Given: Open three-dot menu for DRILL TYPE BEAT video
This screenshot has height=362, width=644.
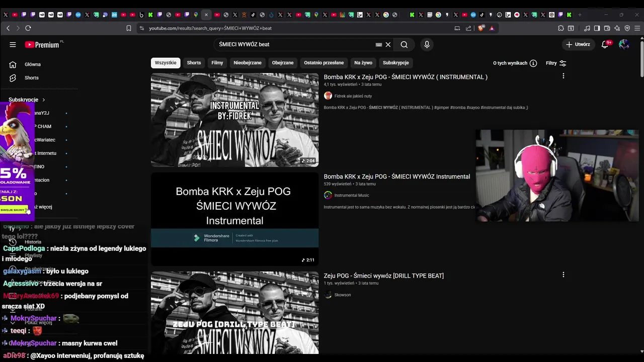Looking at the screenshot, I should tap(563, 275).
